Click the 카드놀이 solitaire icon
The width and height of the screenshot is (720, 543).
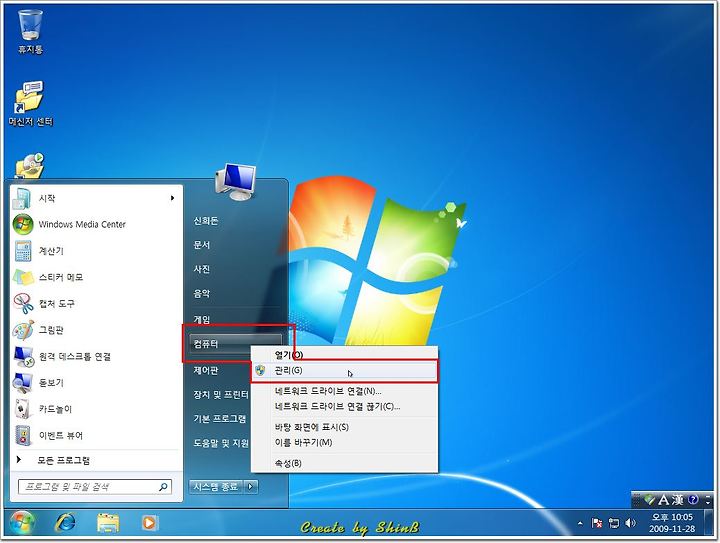[23, 409]
